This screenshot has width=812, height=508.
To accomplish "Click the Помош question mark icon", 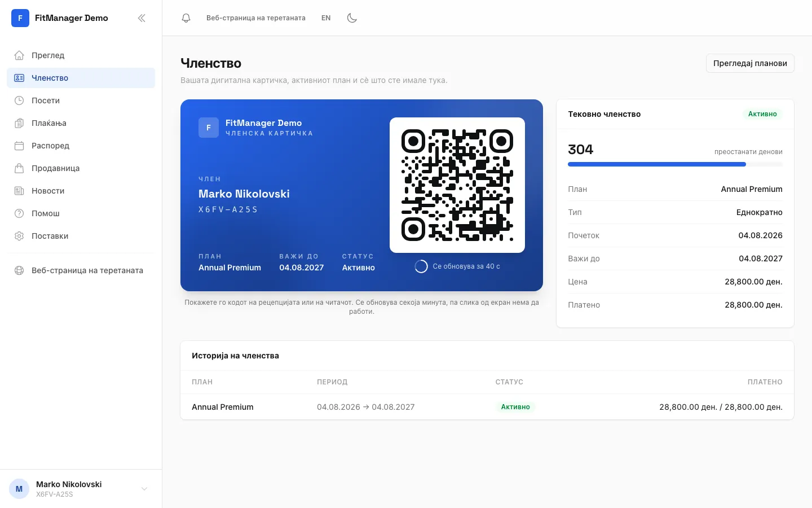I will click(19, 213).
